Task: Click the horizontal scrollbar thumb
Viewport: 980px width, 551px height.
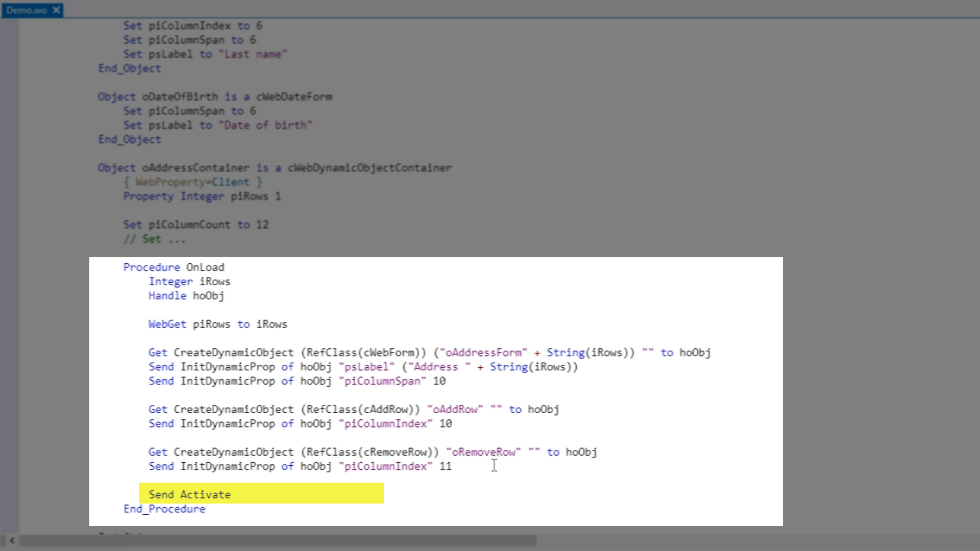Action: pos(277,540)
